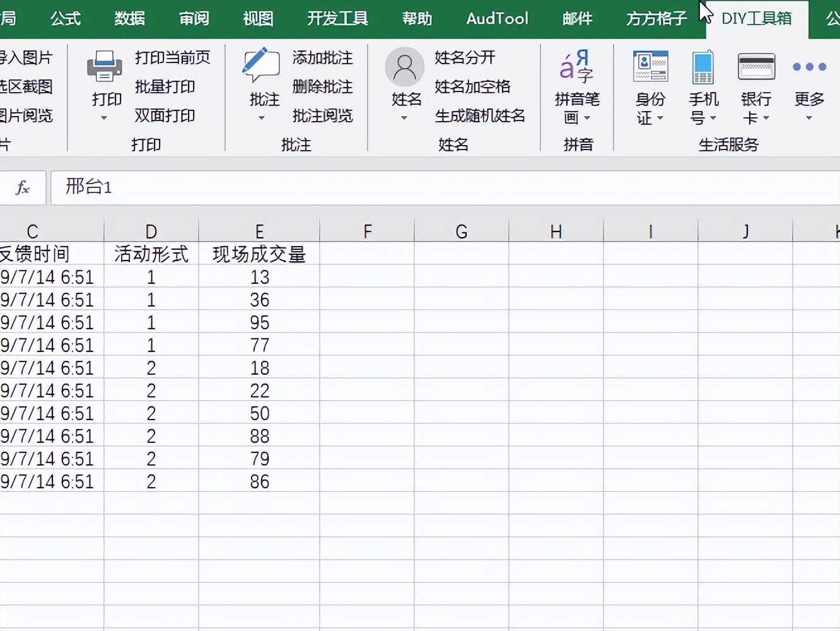Screen dimensions: 840x631
Task: Click the 手机号 phone number icon
Action: click(x=702, y=68)
